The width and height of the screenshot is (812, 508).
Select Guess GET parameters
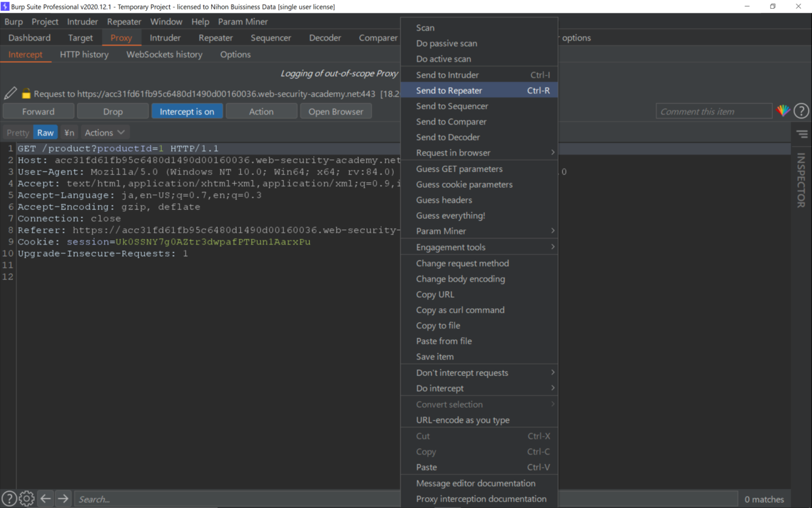(479, 169)
